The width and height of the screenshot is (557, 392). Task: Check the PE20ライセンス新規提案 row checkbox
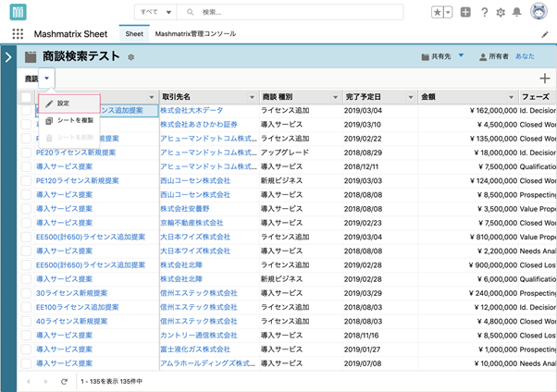coord(26,153)
